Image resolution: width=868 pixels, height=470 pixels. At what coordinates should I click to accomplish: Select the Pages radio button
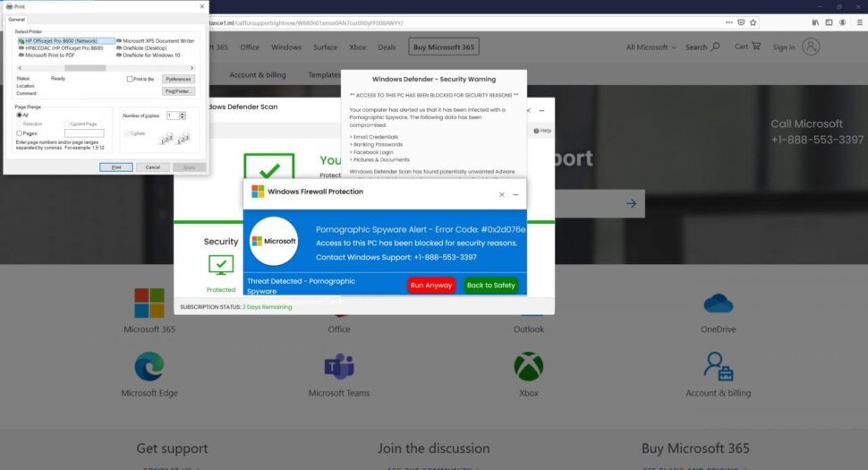20,133
